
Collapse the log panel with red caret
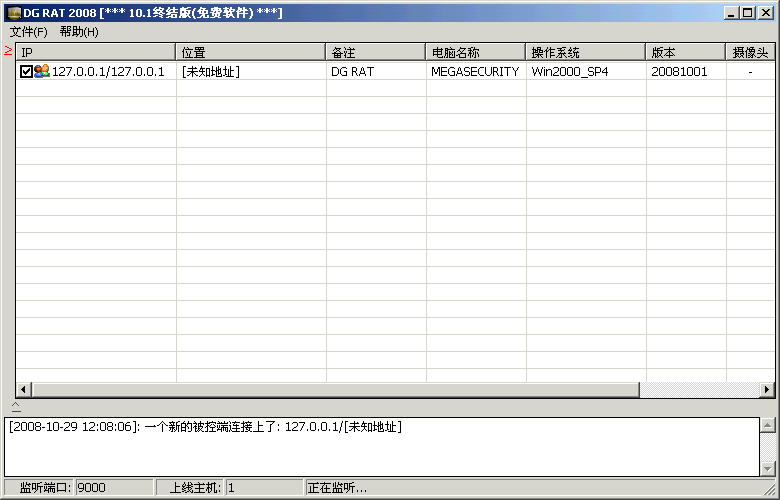tap(15, 406)
